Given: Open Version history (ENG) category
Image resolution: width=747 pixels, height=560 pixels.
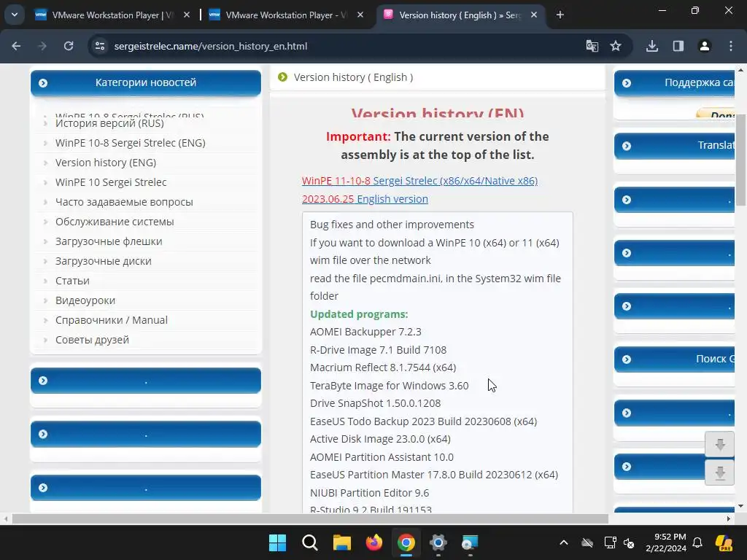Looking at the screenshot, I should [106, 163].
